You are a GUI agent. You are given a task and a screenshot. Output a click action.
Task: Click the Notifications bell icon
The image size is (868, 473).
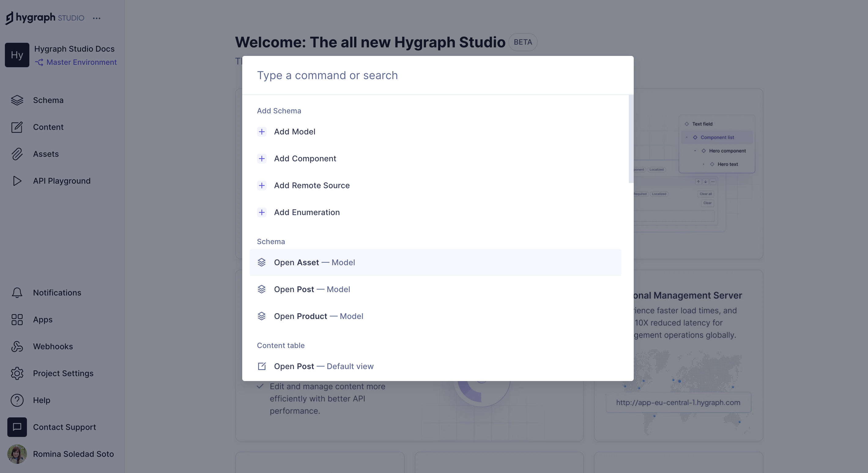pyautogui.click(x=17, y=292)
